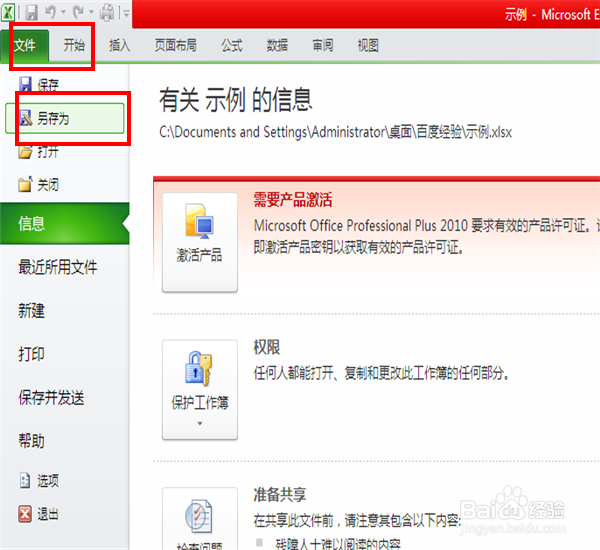Switch to the 插入 (Insert) tab
The height and width of the screenshot is (550, 600).
click(x=119, y=46)
